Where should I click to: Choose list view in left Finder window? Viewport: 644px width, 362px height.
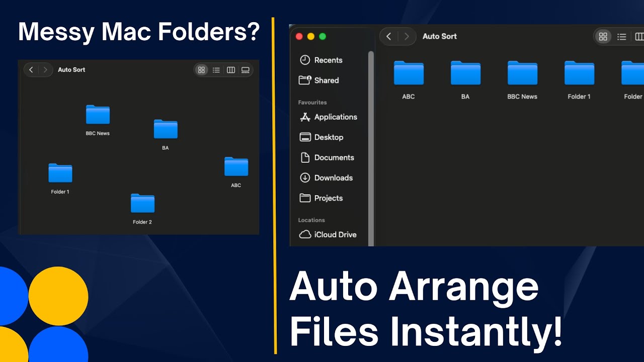click(x=216, y=70)
